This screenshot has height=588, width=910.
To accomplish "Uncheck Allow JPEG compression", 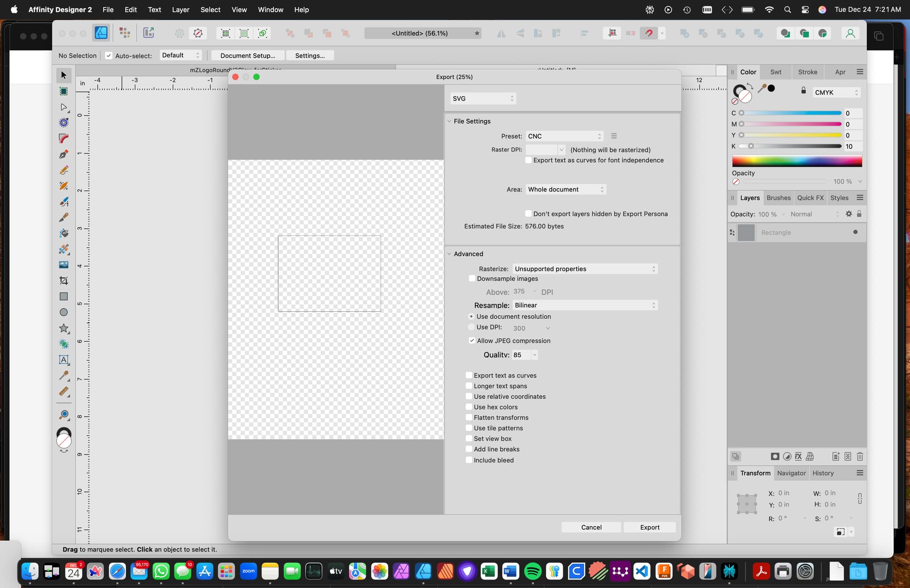I will coord(472,341).
